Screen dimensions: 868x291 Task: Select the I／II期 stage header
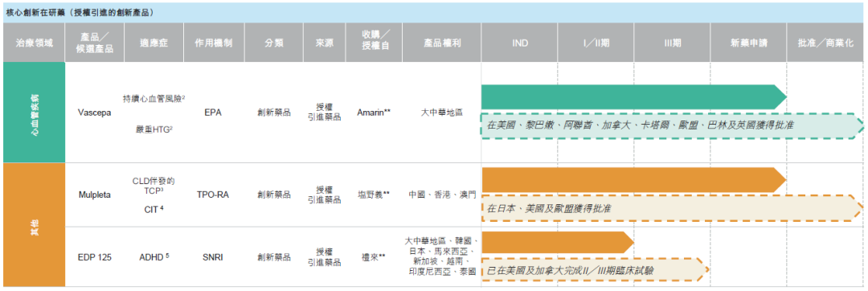(x=596, y=43)
